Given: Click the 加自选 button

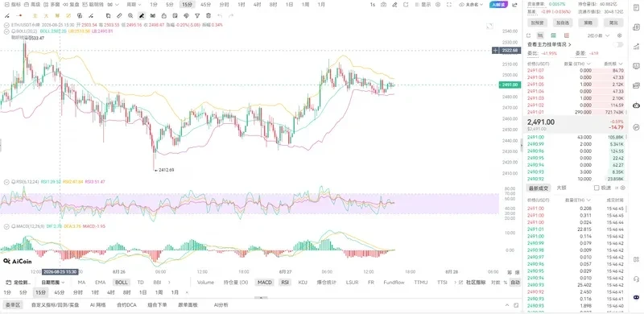Looking at the screenshot, I should pos(563,23).
